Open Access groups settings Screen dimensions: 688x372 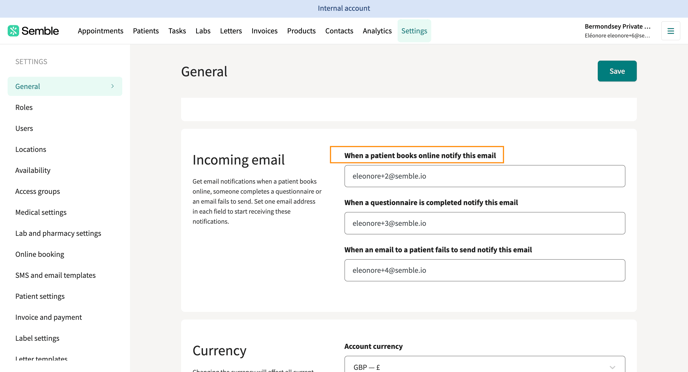[37, 191]
